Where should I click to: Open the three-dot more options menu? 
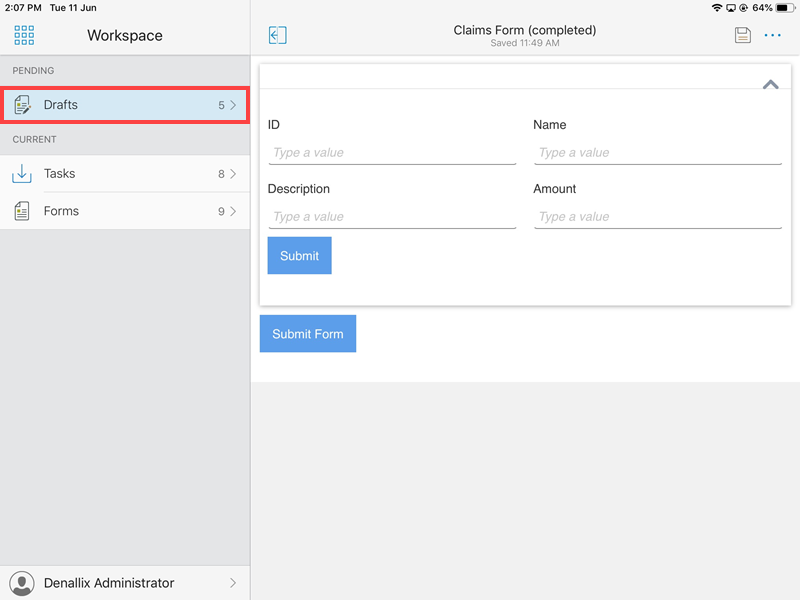point(772,35)
